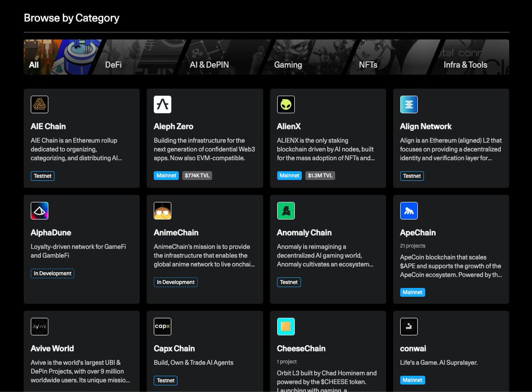This screenshot has height=392, width=532.
Task: Click AlienX's Mainnet badge
Action: pyautogui.click(x=289, y=176)
